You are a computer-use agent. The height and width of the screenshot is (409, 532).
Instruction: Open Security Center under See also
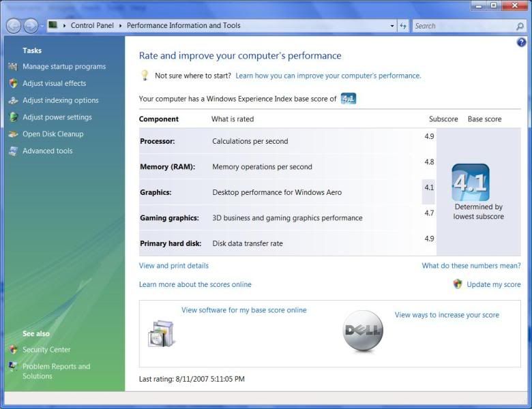point(46,350)
